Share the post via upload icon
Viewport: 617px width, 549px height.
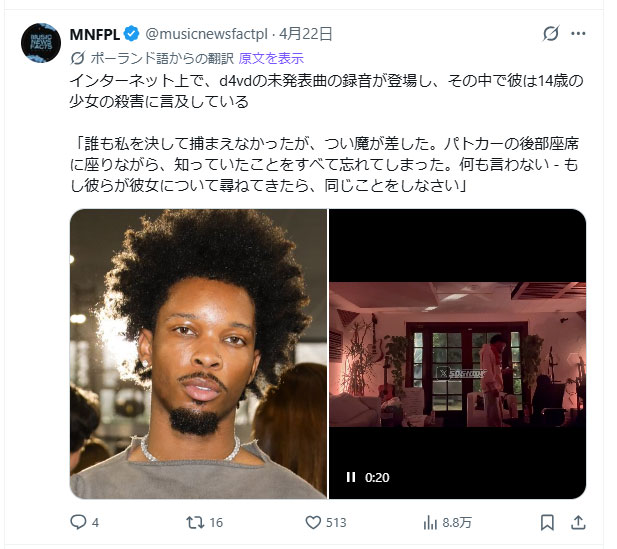pyautogui.click(x=578, y=523)
